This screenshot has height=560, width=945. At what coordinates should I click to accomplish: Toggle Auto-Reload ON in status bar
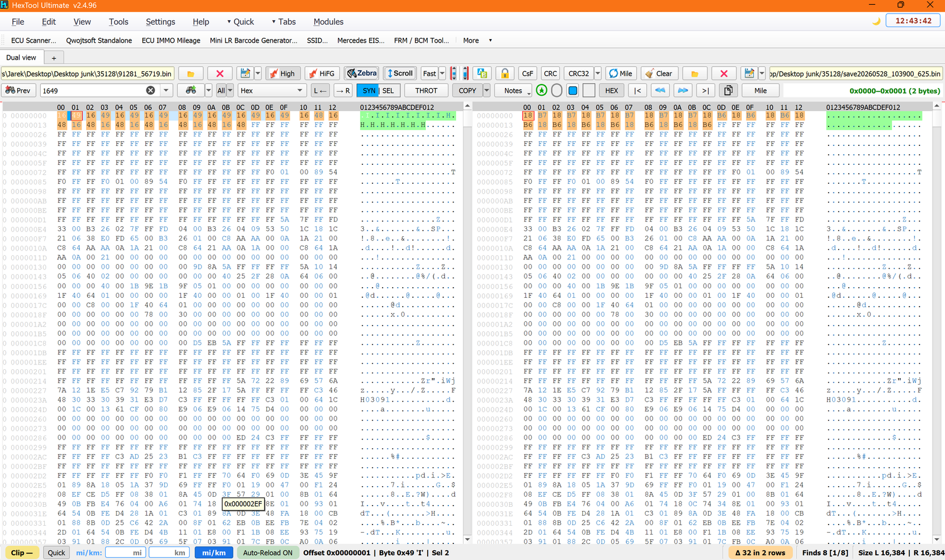(x=268, y=553)
